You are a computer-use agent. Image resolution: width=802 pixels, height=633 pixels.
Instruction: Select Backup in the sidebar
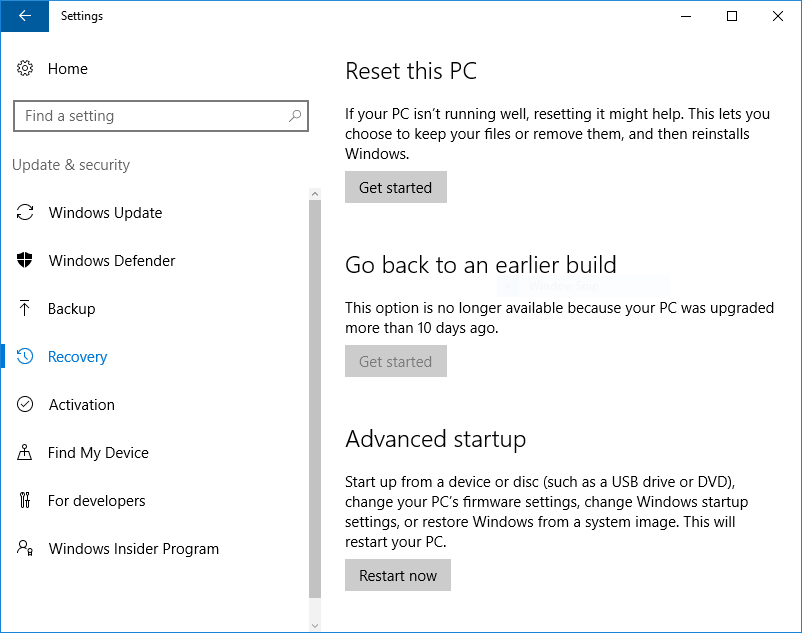(x=72, y=309)
